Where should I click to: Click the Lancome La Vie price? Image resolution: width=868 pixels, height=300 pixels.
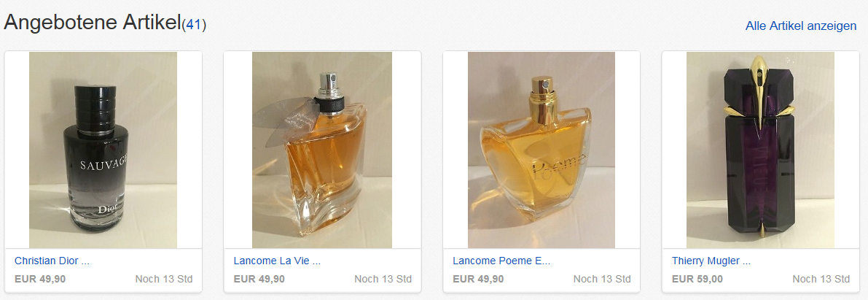point(259,279)
